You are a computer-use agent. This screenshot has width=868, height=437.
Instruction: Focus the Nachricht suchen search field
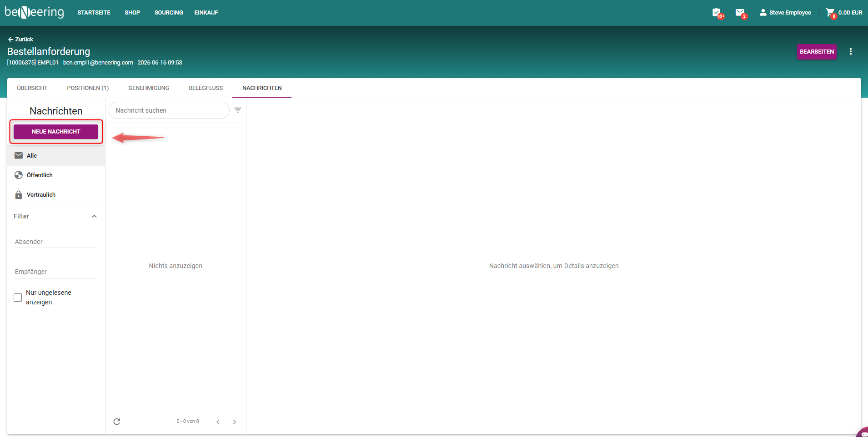point(169,110)
